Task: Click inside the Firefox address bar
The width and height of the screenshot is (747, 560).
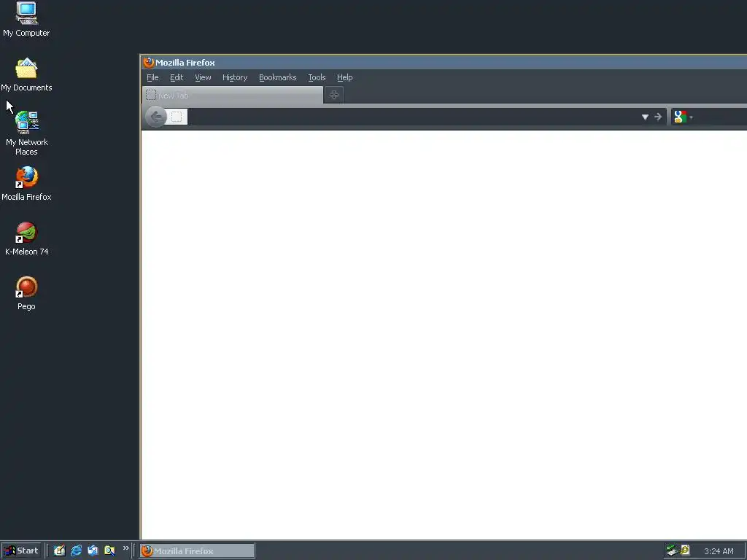Action: (x=412, y=117)
